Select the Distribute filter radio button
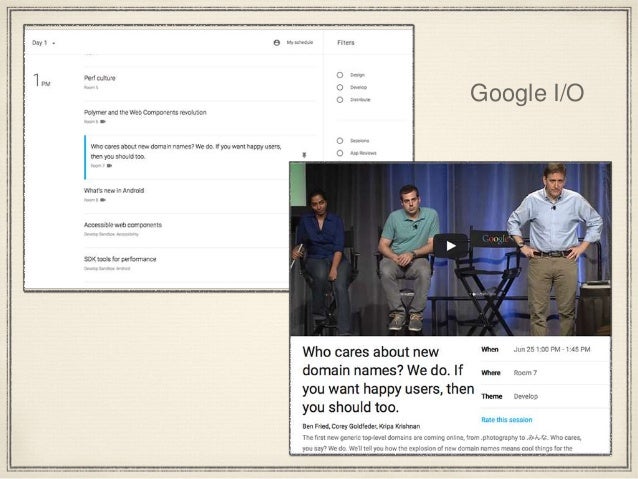This screenshot has height=479, width=638. 340,100
